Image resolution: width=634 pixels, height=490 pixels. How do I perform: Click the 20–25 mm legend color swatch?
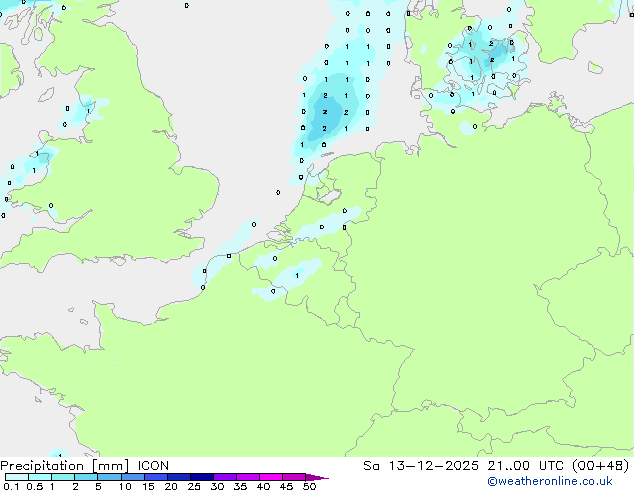(178, 477)
